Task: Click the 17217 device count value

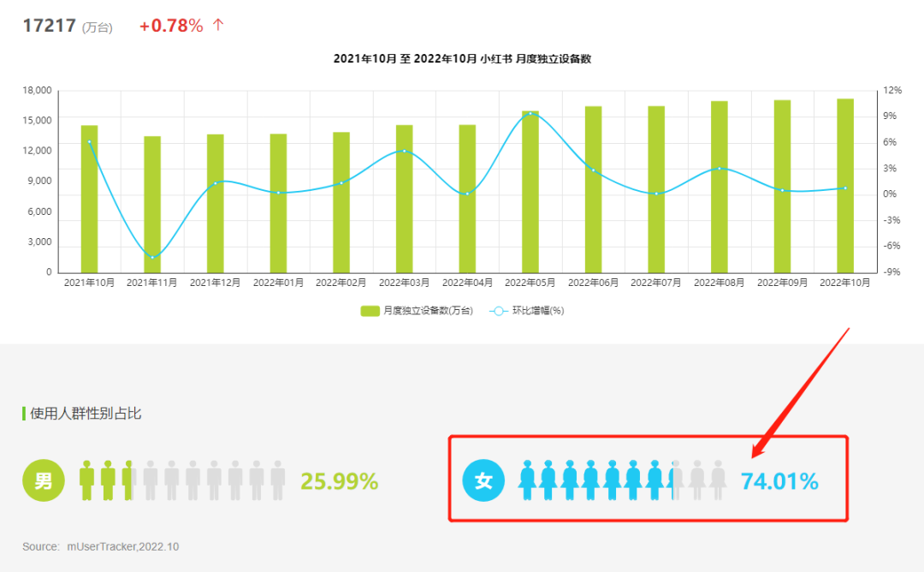Action: [x=50, y=26]
